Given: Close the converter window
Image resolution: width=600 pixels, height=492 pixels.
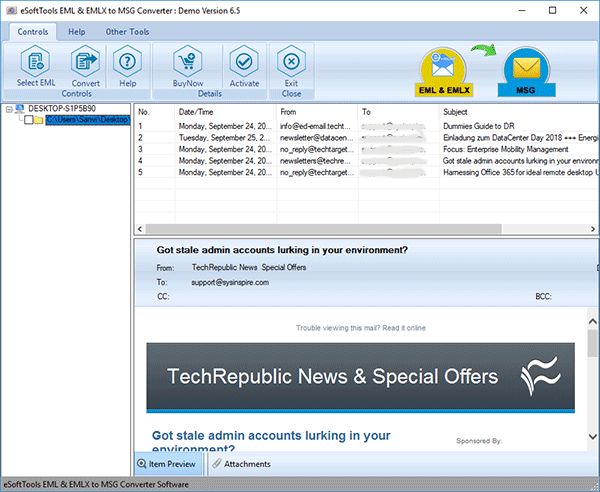Looking at the screenshot, I should [x=584, y=11].
